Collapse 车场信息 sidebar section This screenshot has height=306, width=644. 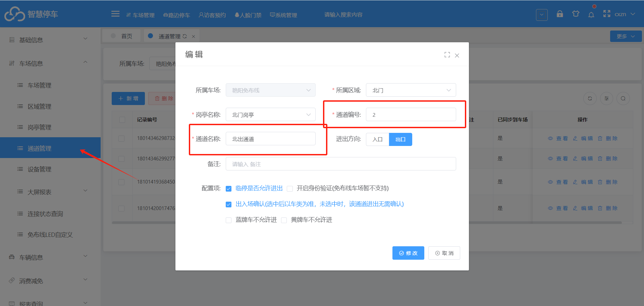point(50,63)
